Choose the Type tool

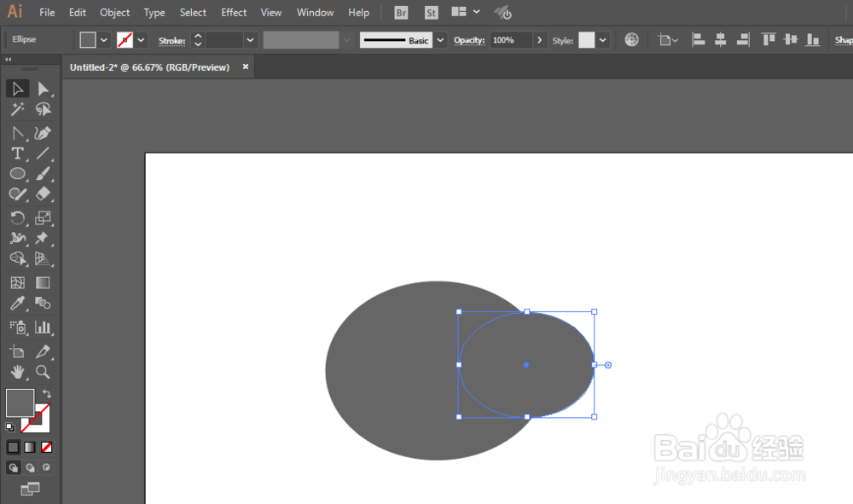tap(17, 154)
